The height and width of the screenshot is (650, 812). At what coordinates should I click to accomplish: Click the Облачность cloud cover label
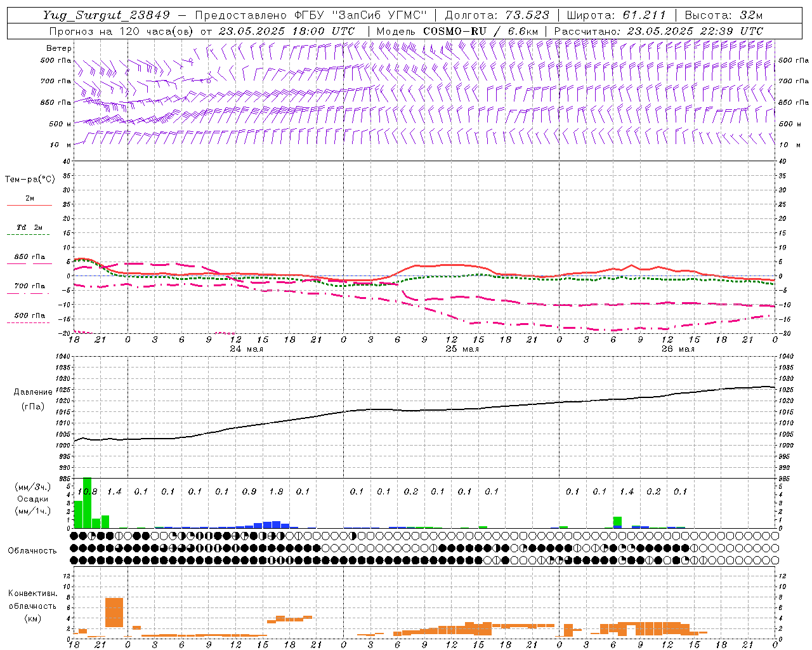pyautogui.click(x=32, y=551)
